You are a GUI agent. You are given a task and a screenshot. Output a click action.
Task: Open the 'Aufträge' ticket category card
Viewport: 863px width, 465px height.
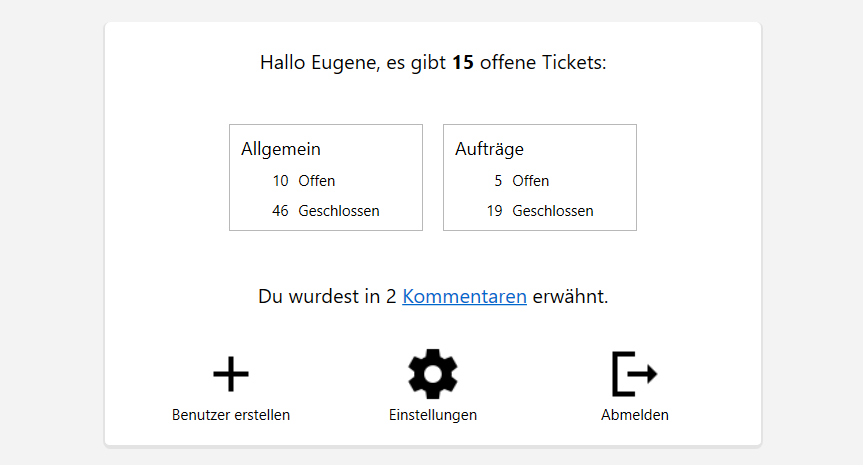click(x=540, y=177)
